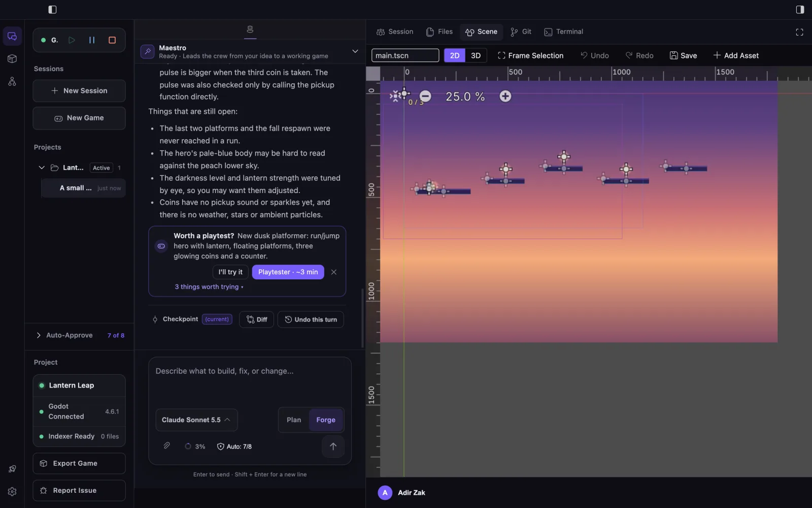Open the assets cube sidebar icon
812x508 pixels.
(12, 59)
